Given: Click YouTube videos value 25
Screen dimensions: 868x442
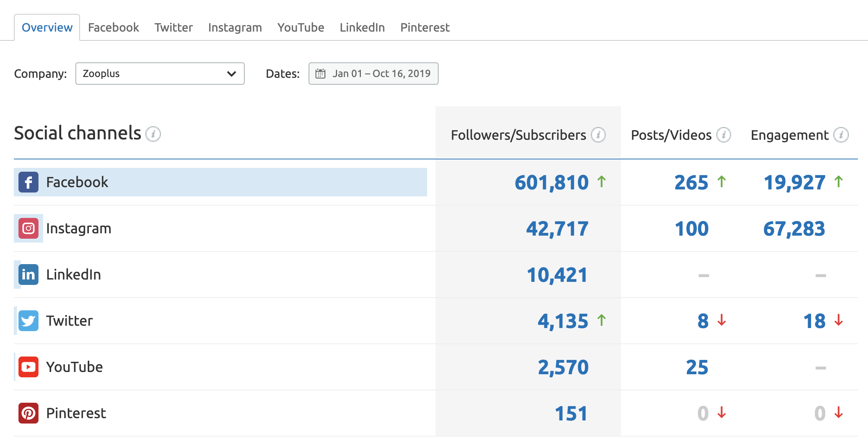Looking at the screenshot, I should (x=697, y=367).
